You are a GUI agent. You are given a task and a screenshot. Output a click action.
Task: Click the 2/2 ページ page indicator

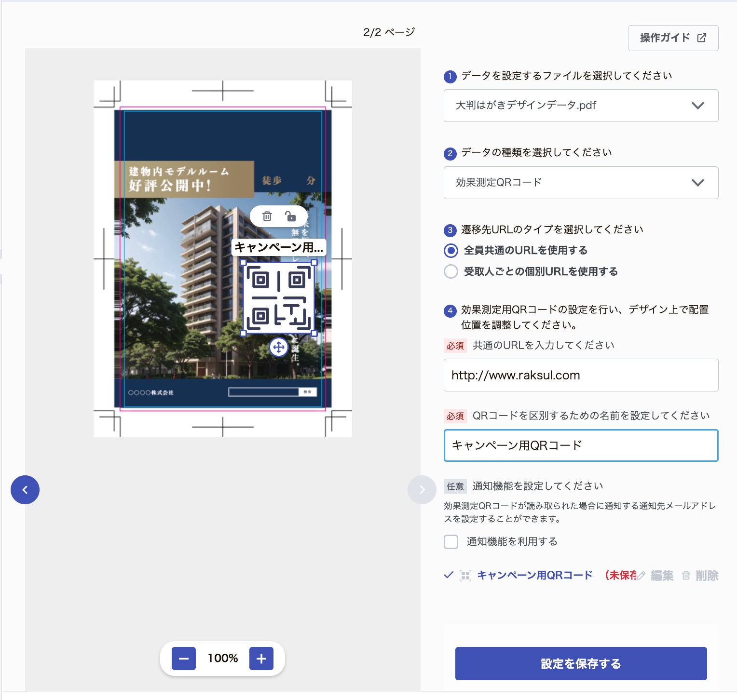[x=389, y=32]
